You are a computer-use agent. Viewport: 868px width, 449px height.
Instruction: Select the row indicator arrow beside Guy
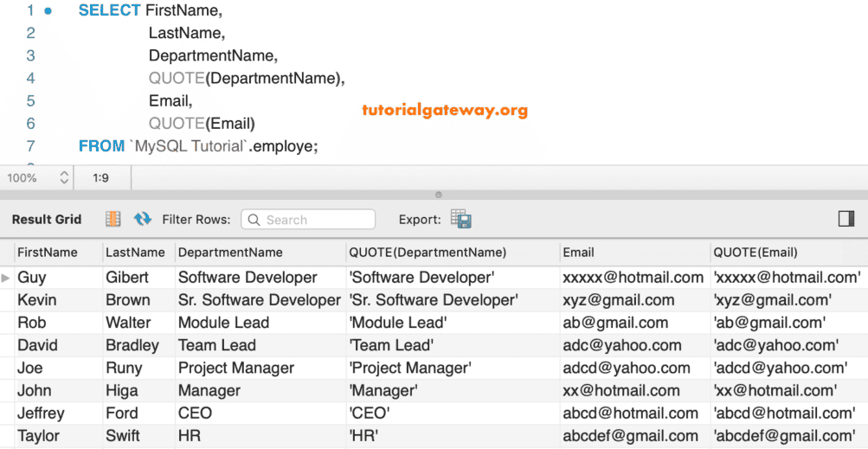[7, 278]
